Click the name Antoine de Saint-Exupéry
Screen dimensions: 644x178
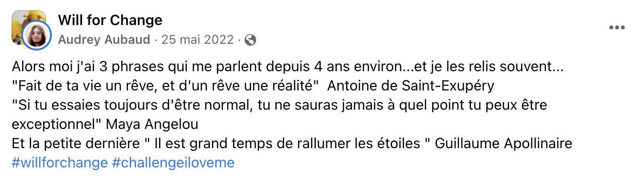click(x=410, y=86)
